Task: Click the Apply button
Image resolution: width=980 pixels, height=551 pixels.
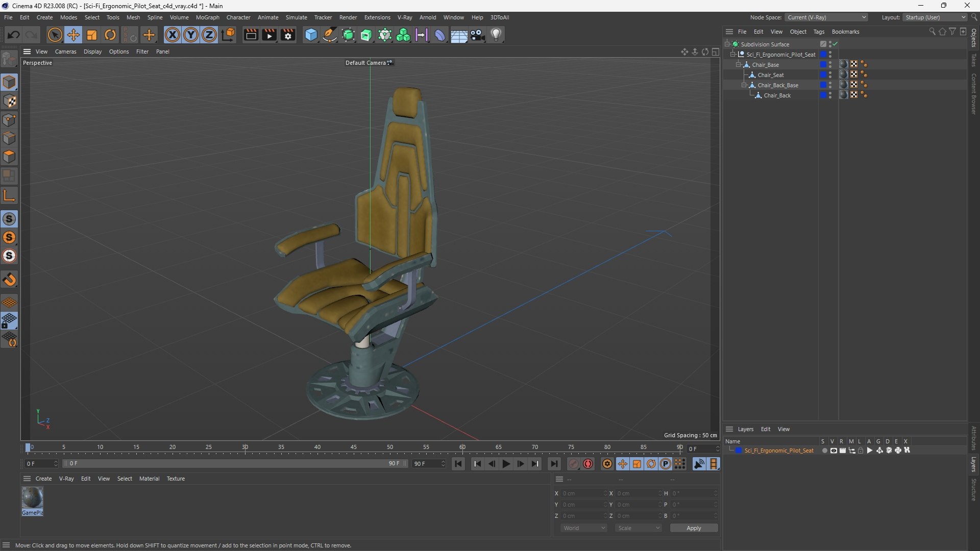Action: click(x=694, y=528)
